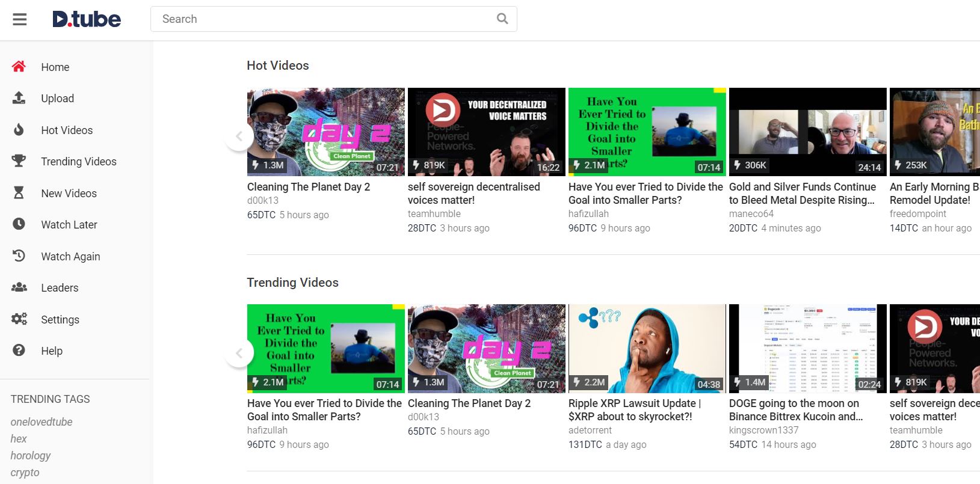Open the horology trending tag
The width and height of the screenshot is (980, 484).
(x=31, y=456)
